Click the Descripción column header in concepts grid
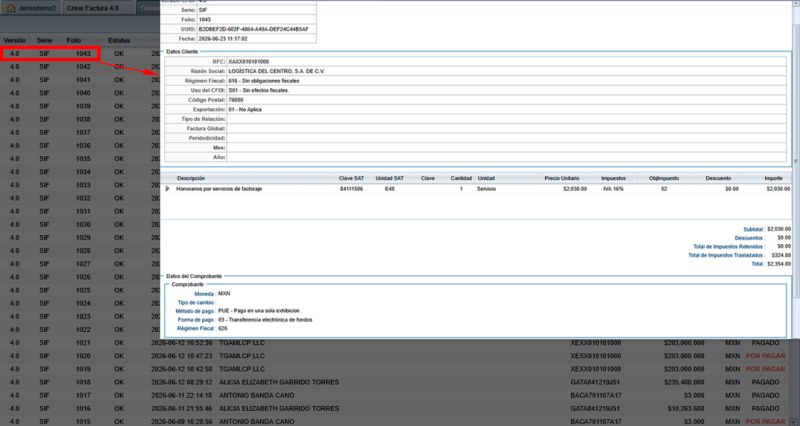800x426 pixels. (191, 178)
